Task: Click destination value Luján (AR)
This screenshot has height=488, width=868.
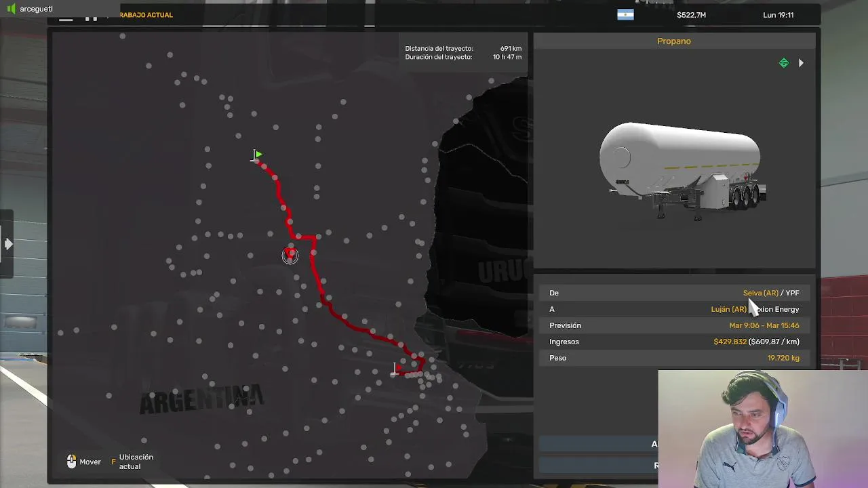Action: tap(729, 309)
